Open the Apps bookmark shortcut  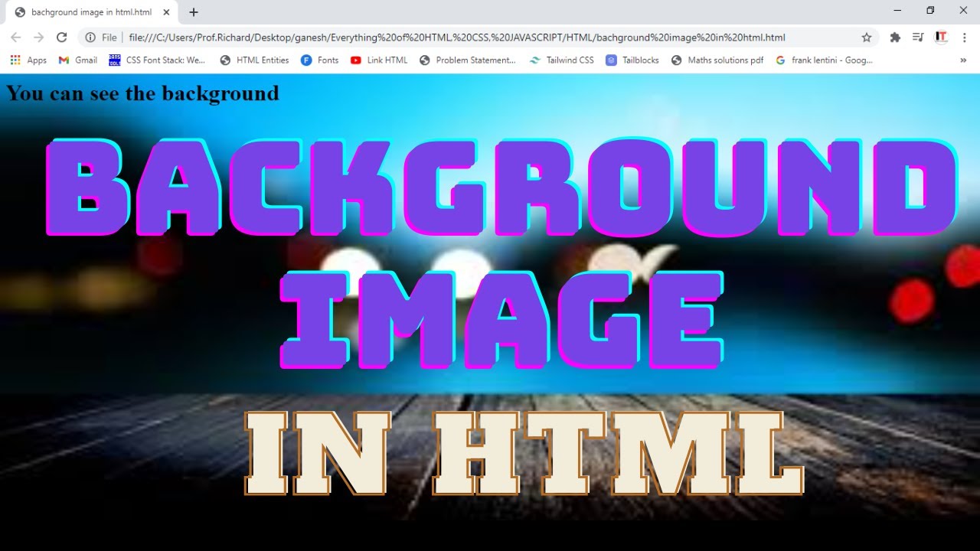click(x=28, y=60)
